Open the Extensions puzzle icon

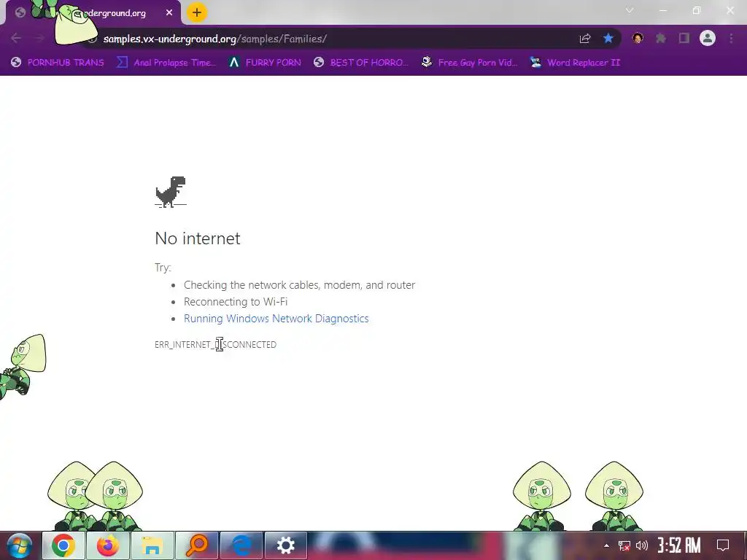pos(661,38)
